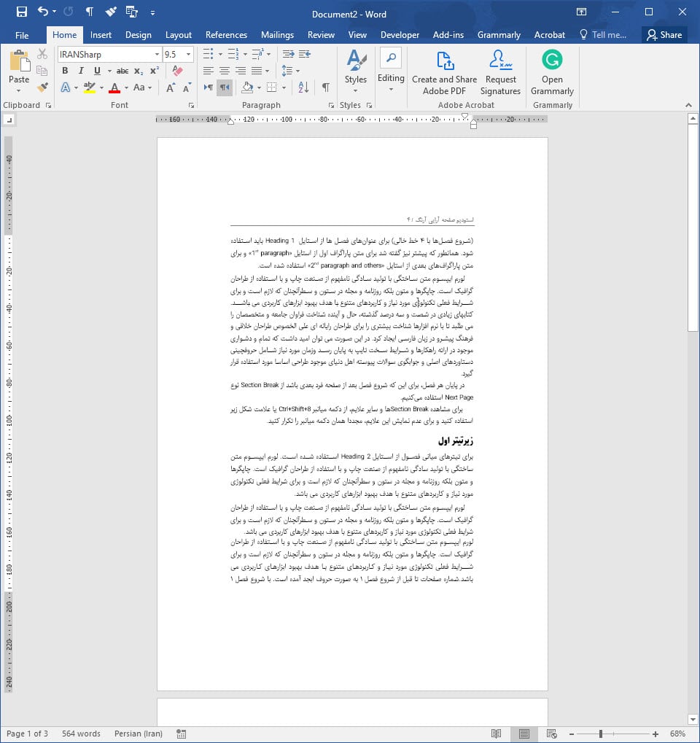Screen dimensions: 700x743
Task: Click the word count in status bar
Action: pos(80,734)
